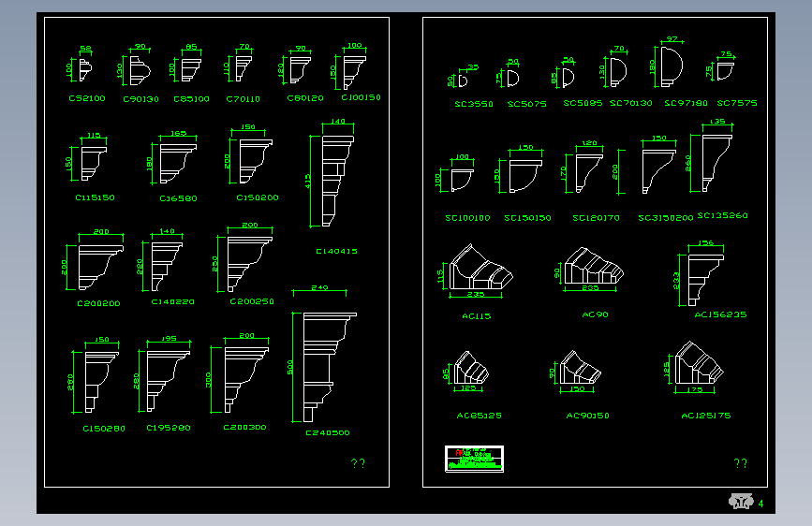
Task: Click the bracket profile above SC135260
Action: click(717, 163)
